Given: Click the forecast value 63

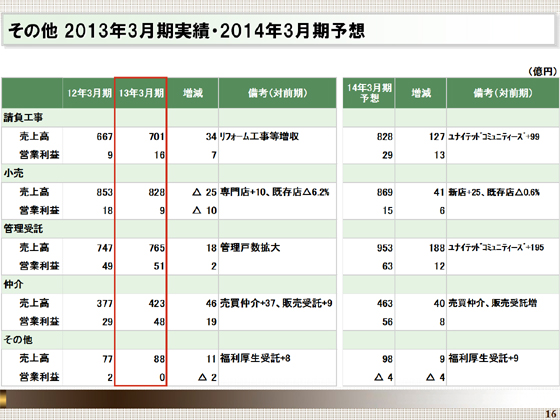Looking at the screenshot, I should click(388, 266).
